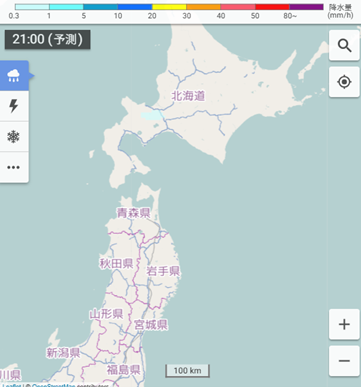Viewport: 361px width, 387px height.
Task: Click the light blue rain patch in Hokkaido
Action: pyautogui.click(x=152, y=115)
